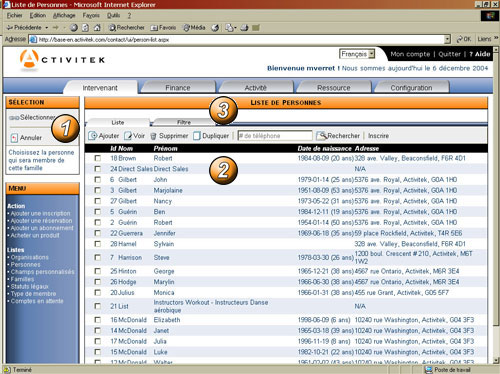Expand the Liens links chevron
The height and width of the screenshot is (374, 500).
coord(496,39)
